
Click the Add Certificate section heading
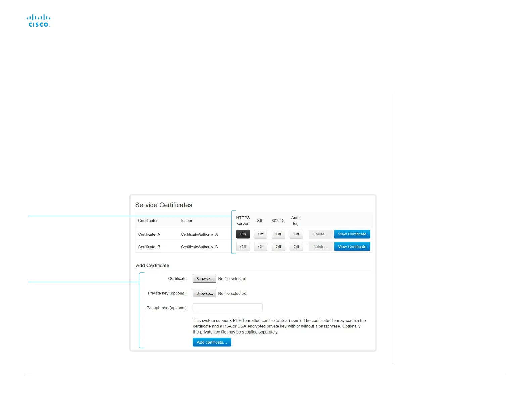coord(152,265)
